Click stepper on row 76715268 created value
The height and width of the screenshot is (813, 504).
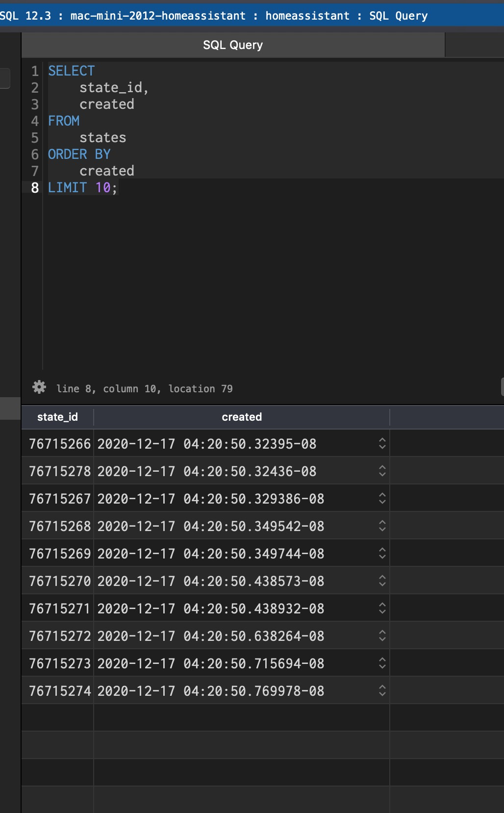382,526
